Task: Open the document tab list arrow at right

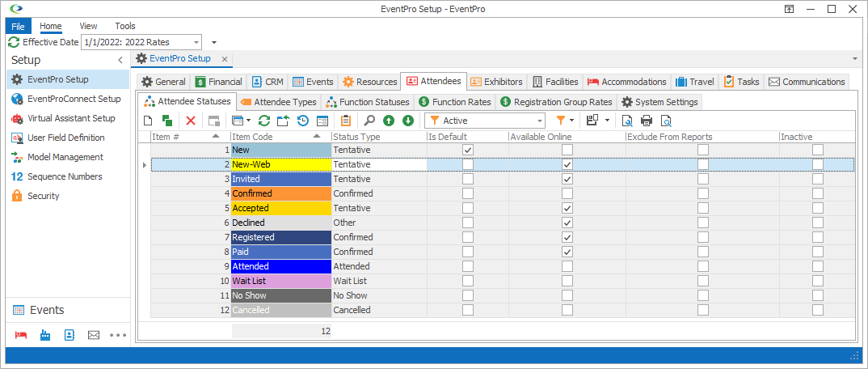Action: click(855, 59)
